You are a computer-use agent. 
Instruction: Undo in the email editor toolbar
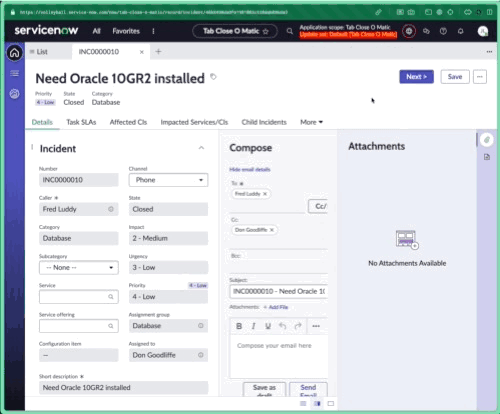pos(283,326)
